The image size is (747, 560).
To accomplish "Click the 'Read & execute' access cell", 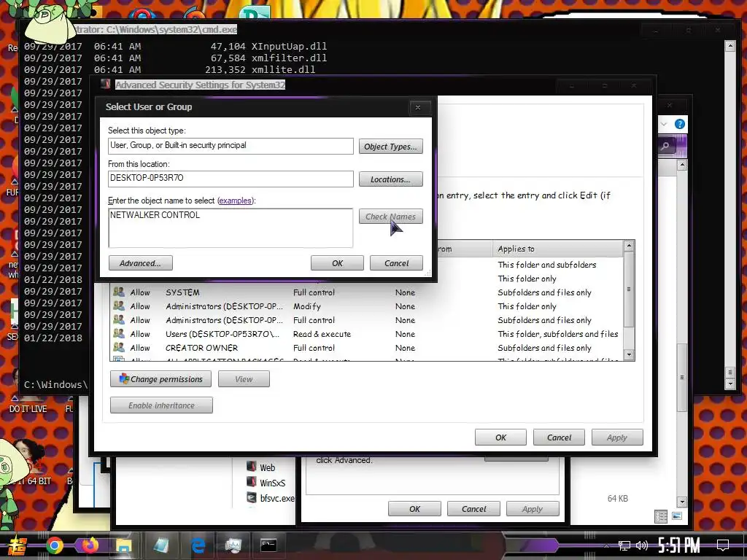I will (322, 334).
